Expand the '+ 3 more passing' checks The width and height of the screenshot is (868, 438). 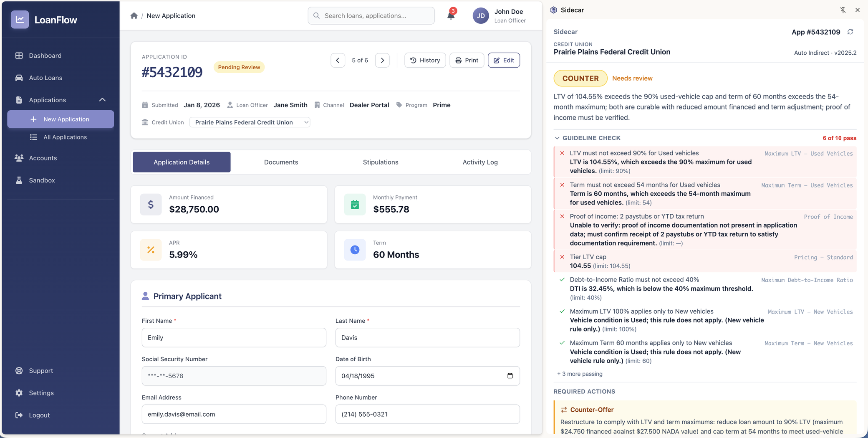[580, 374]
